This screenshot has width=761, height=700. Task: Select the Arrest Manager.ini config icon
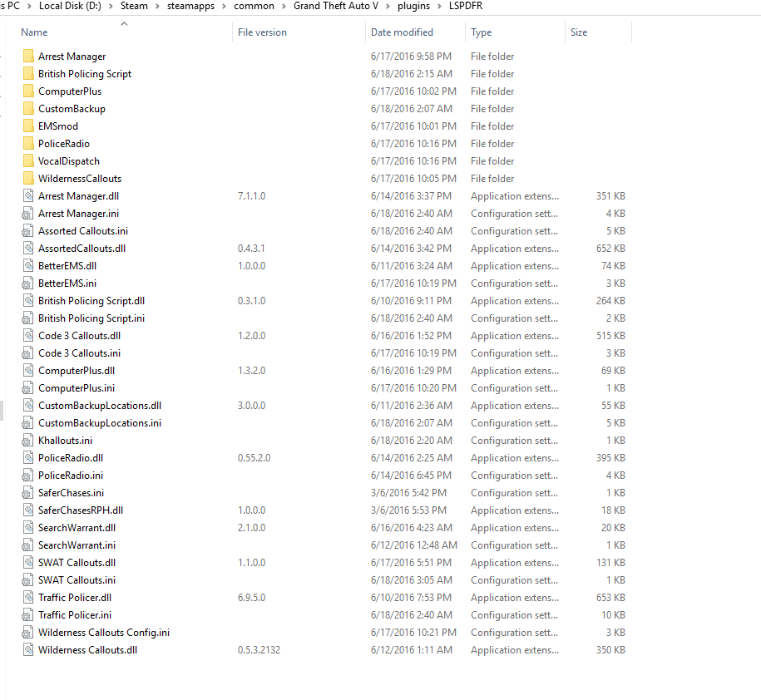[x=27, y=214]
